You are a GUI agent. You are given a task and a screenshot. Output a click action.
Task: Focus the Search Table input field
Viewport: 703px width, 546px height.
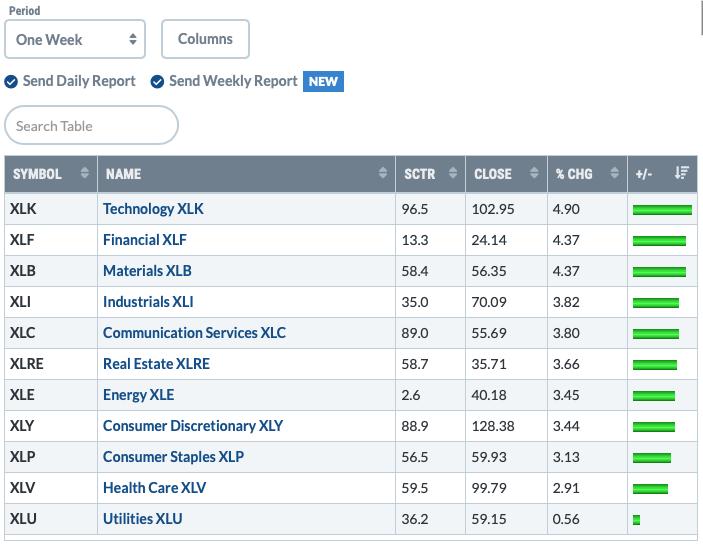pyautogui.click(x=91, y=126)
